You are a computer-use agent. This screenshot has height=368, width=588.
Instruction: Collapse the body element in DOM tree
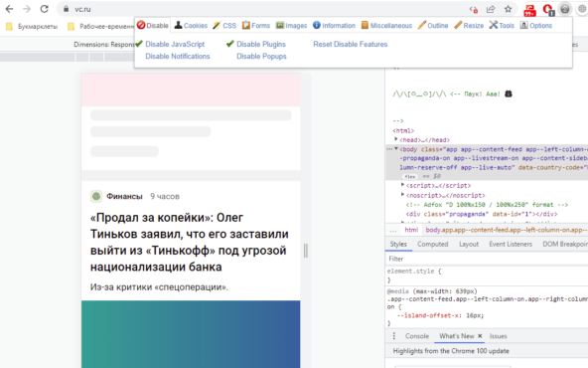point(396,149)
